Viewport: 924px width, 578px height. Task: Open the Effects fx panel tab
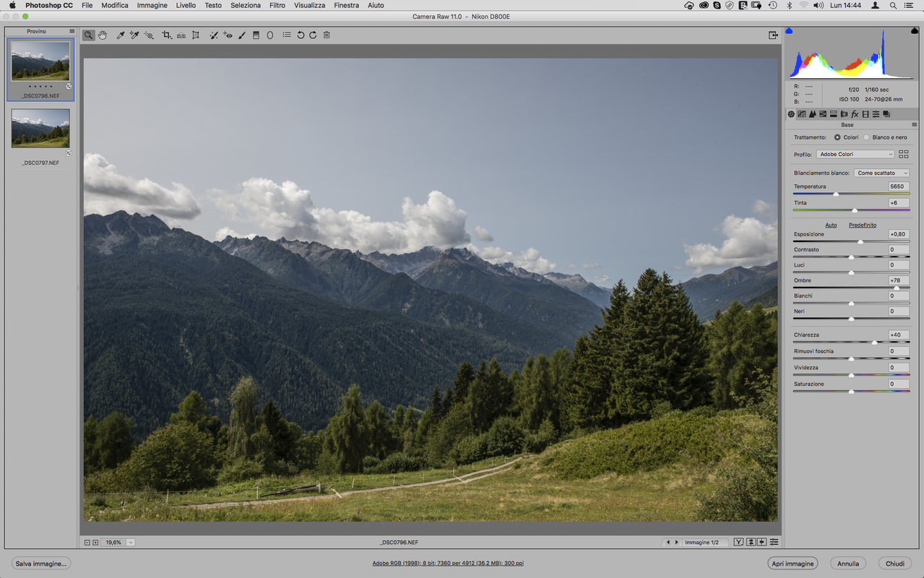(x=855, y=114)
